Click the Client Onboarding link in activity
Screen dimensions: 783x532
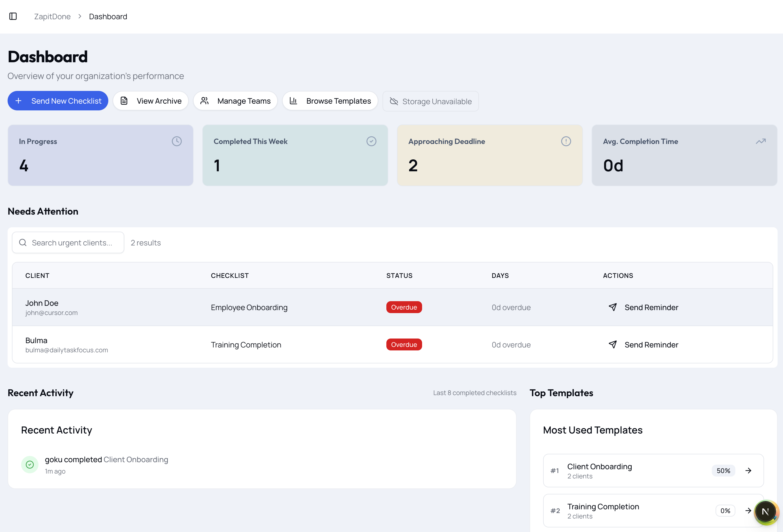click(135, 459)
